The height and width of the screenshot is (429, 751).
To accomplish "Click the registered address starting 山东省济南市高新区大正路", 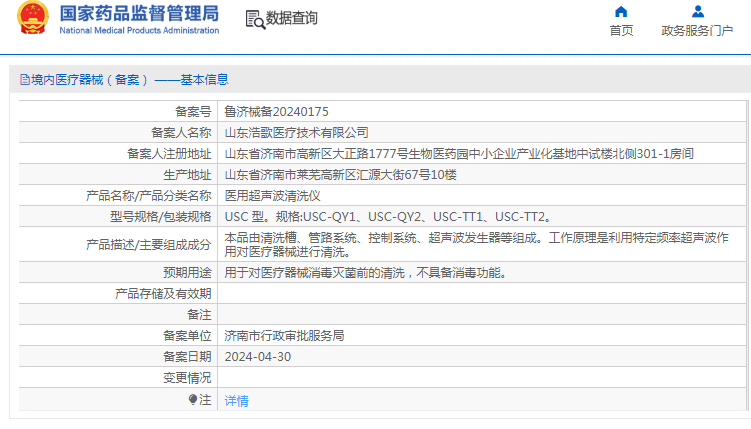I will click(x=459, y=154).
